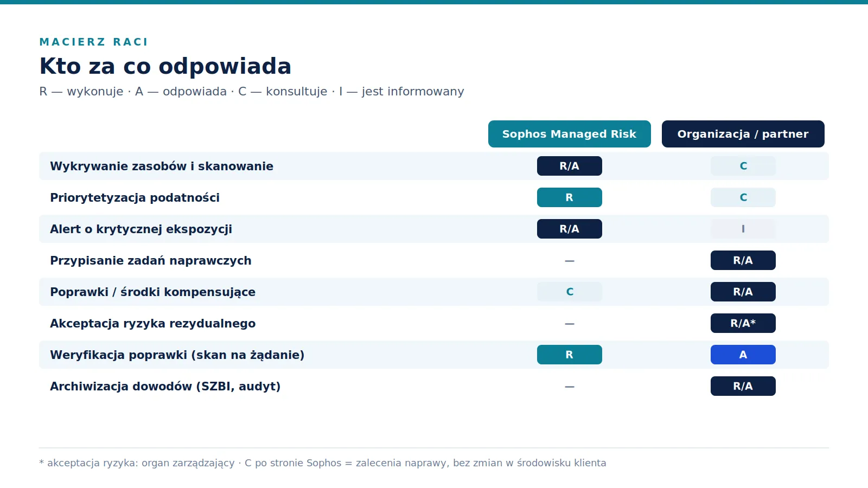Click the R badge in the Weryfikacja poprawki row
Image resolution: width=868 pixels, height=488 pixels.
[569, 355]
